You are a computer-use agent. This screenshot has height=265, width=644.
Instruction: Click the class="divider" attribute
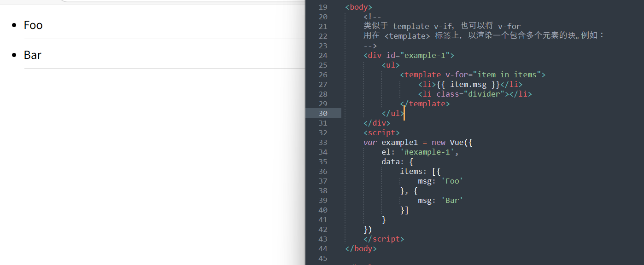pos(470,94)
